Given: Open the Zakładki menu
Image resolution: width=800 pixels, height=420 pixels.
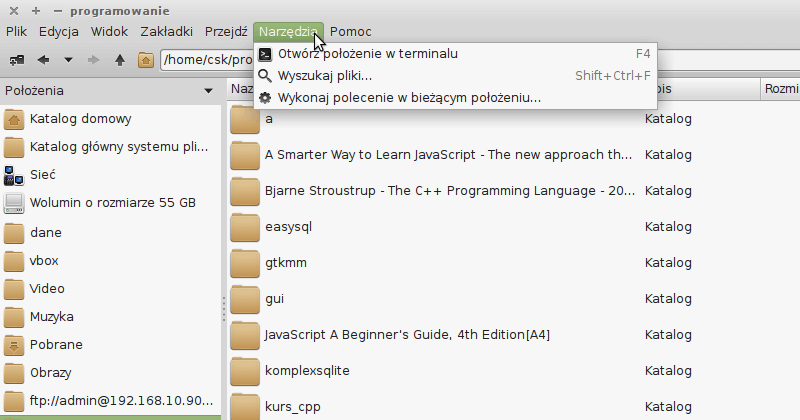Looking at the screenshot, I should pyautogui.click(x=166, y=32).
